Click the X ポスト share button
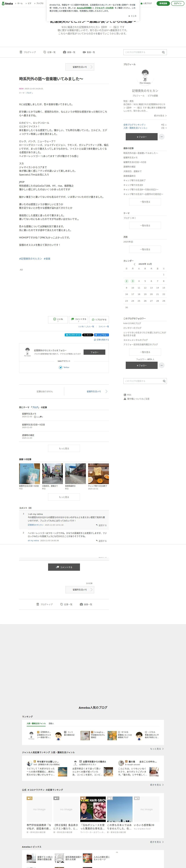186x868 pixels. [x=88, y=335]
